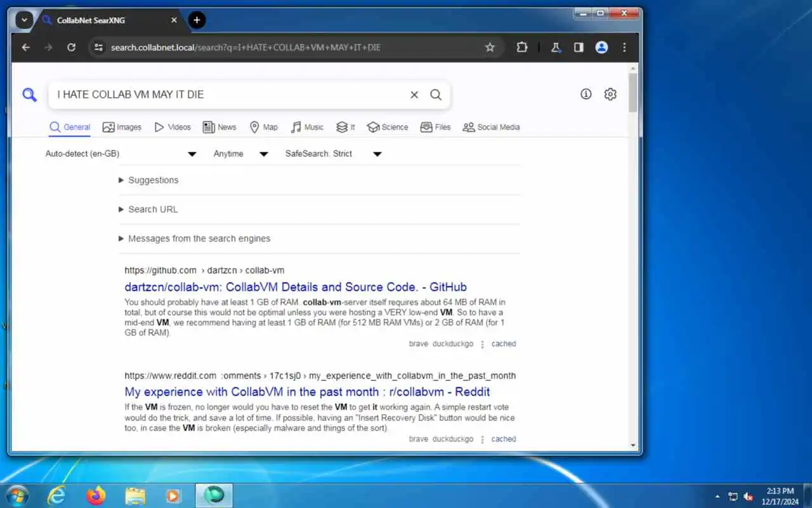Screen dimensions: 812x508
Task: Submit search with magnifier button
Action: tap(436, 95)
